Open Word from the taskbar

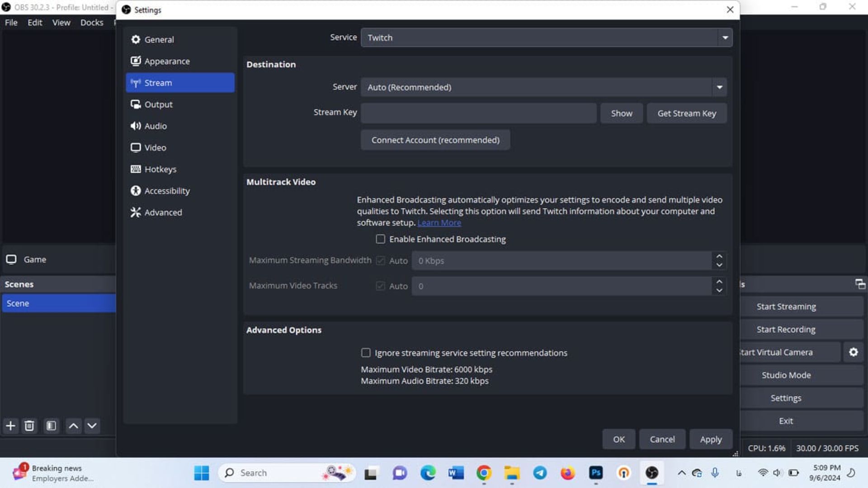tap(456, 473)
